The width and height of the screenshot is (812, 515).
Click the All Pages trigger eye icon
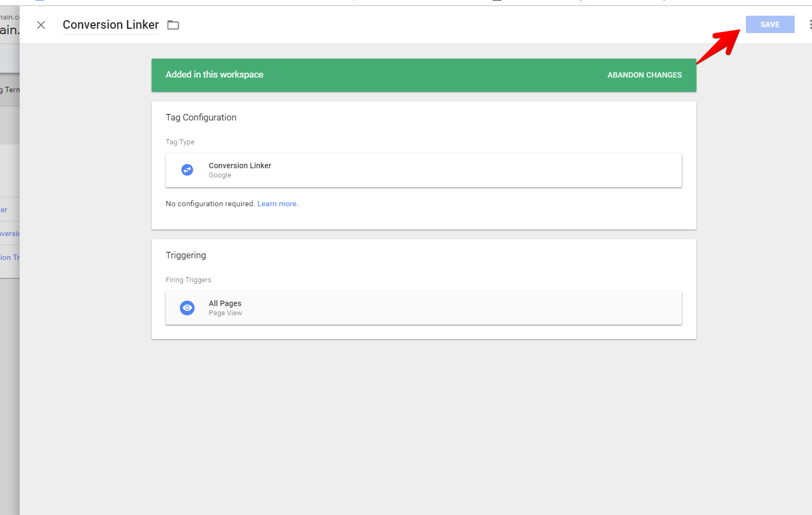(187, 308)
